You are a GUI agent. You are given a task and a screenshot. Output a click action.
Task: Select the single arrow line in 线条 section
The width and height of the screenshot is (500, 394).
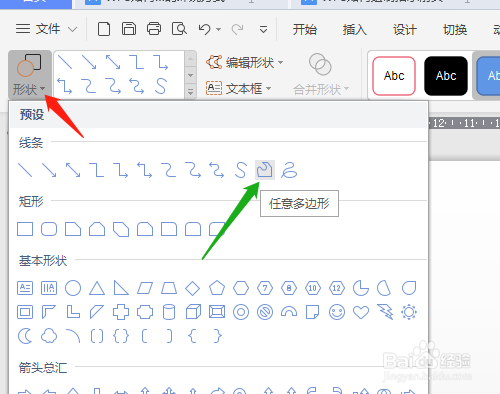49,170
